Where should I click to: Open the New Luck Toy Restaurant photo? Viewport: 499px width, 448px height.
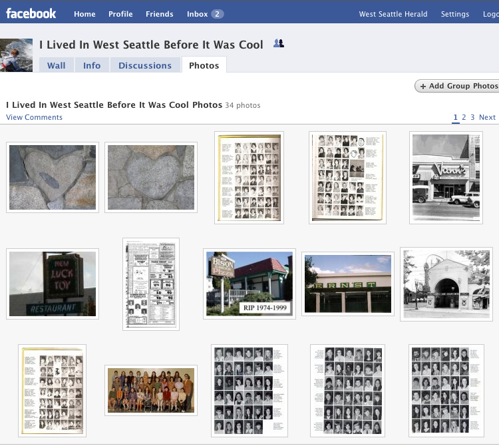pyautogui.click(x=53, y=284)
